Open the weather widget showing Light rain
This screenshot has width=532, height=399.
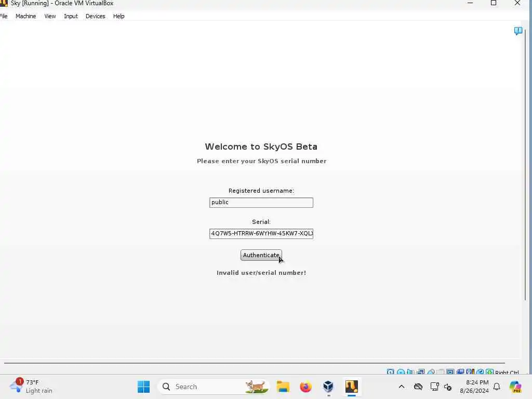point(31,387)
